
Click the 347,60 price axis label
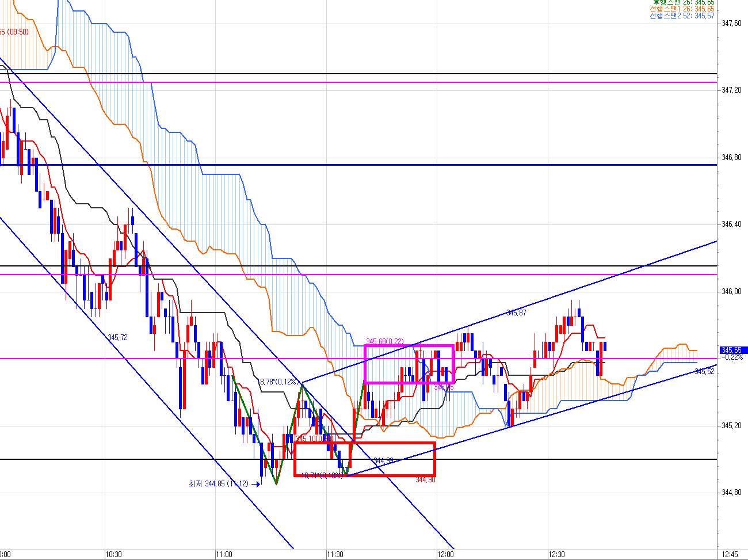[x=732, y=23]
